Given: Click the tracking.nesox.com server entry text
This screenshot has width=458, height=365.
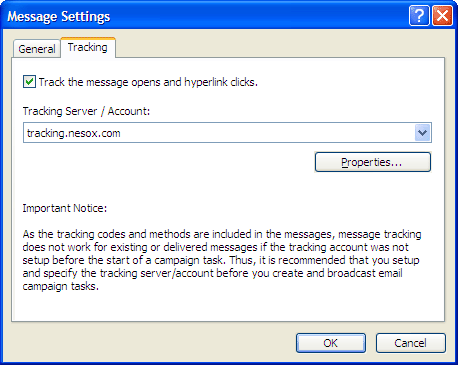Looking at the screenshot, I should point(74,133).
